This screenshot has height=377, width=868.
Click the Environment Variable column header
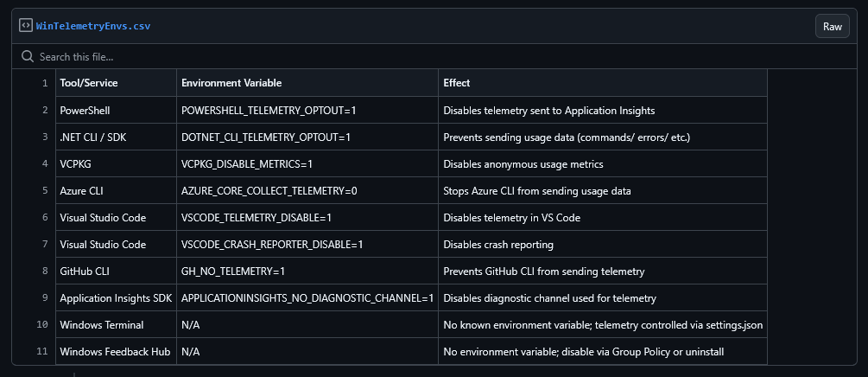231,83
